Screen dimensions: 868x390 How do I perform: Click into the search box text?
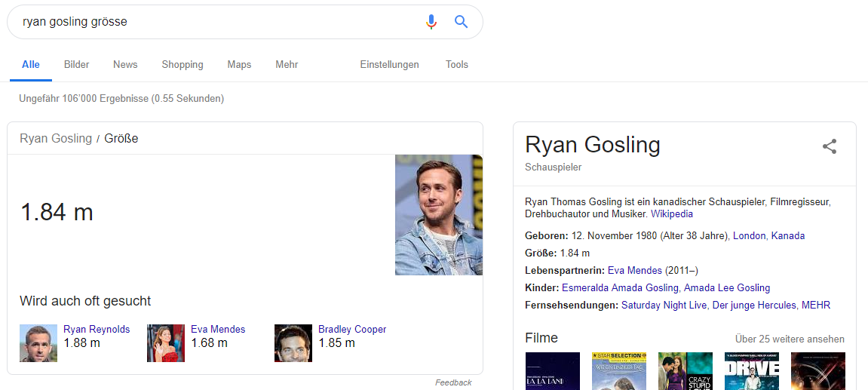coord(75,22)
